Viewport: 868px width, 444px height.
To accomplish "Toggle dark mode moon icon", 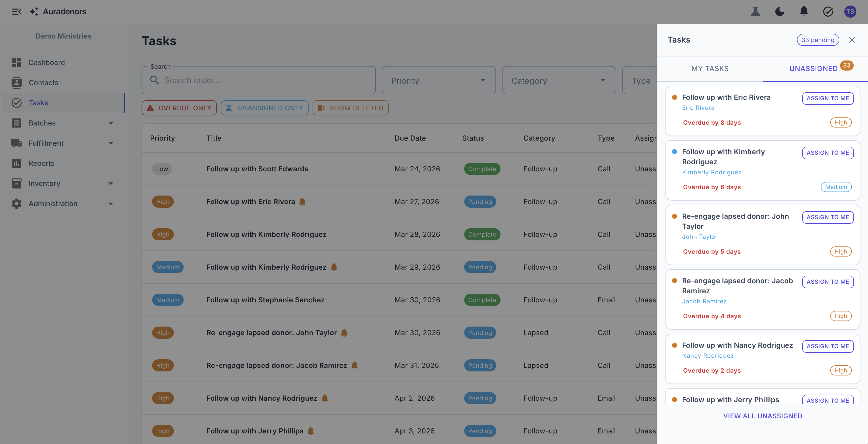I will 780,12.
